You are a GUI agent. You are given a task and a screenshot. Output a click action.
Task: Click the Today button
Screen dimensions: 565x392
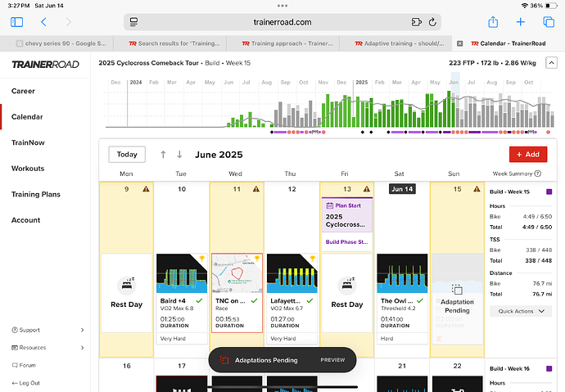[x=127, y=155]
